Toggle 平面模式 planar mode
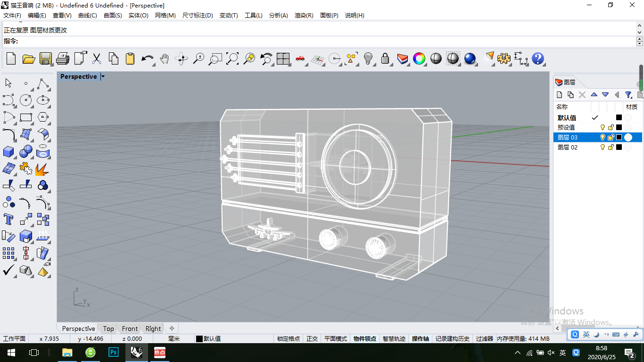This screenshot has width=644, height=362. tap(336, 338)
